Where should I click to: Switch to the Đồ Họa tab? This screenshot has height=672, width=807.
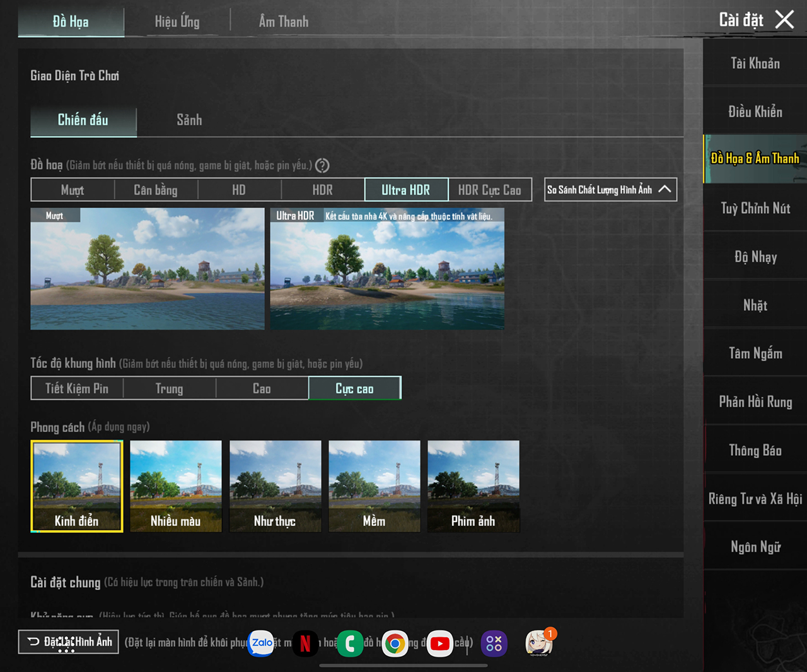click(x=71, y=22)
